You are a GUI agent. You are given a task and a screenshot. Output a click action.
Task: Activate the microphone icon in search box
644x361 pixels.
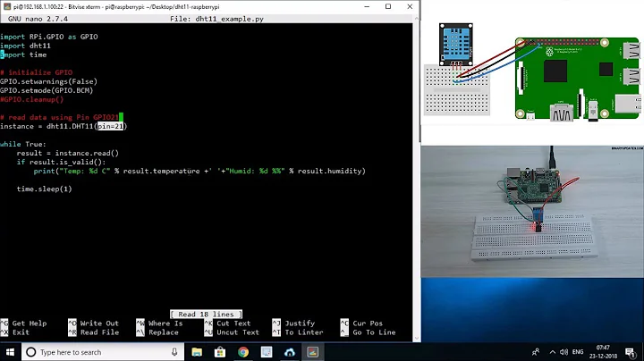174,352
